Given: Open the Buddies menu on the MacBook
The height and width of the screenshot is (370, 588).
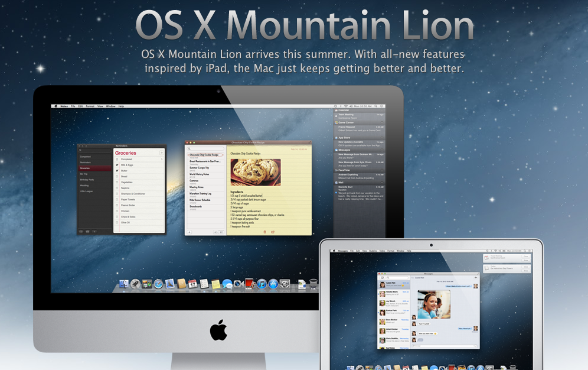Looking at the screenshot, I should pyautogui.click(x=373, y=251).
